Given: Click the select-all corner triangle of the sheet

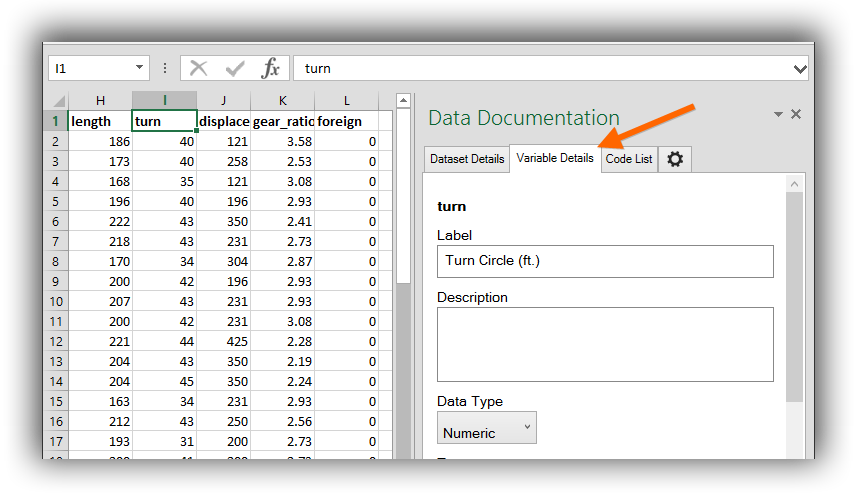Looking at the screenshot, I should [x=59, y=101].
